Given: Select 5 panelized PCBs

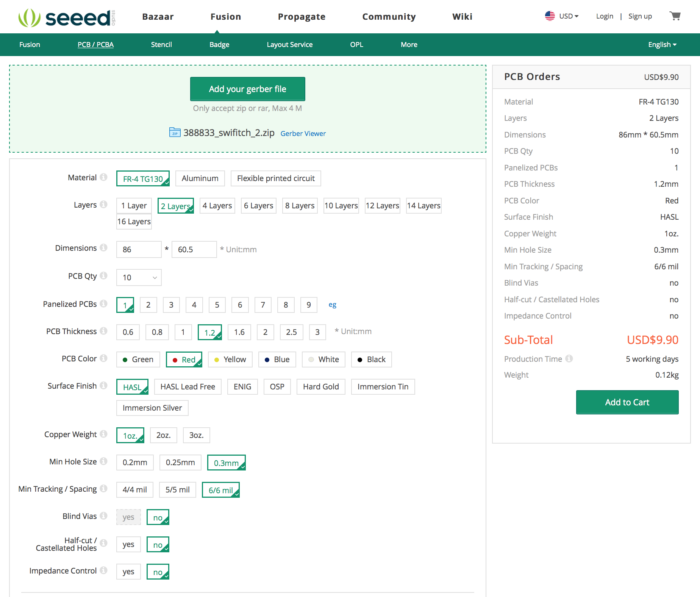Looking at the screenshot, I should click(x=217, y=305).
